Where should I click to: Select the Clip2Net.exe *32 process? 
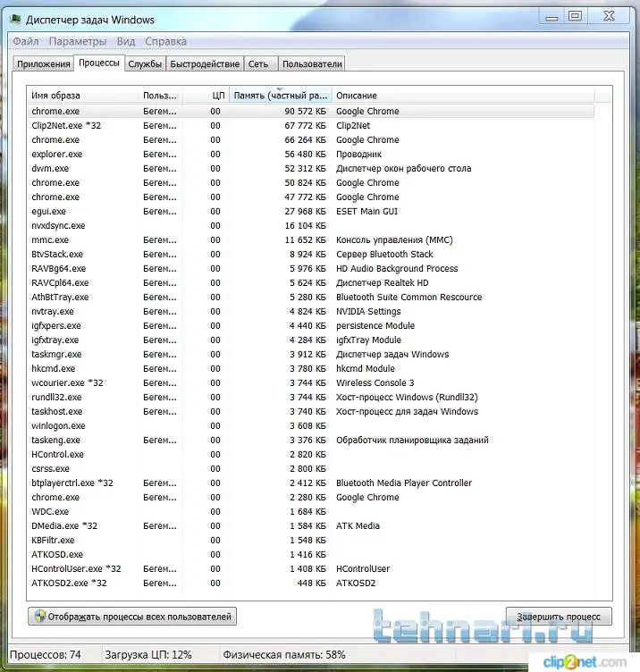310,126
